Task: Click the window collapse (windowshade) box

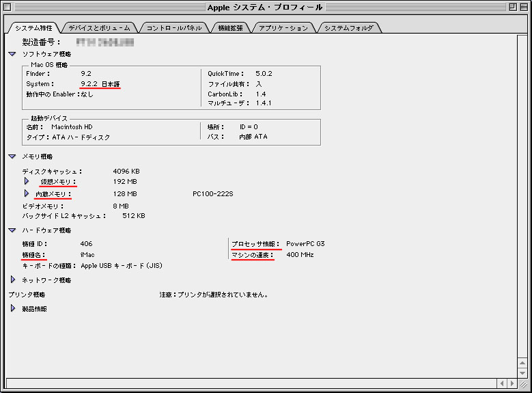Action: (524, 7)
